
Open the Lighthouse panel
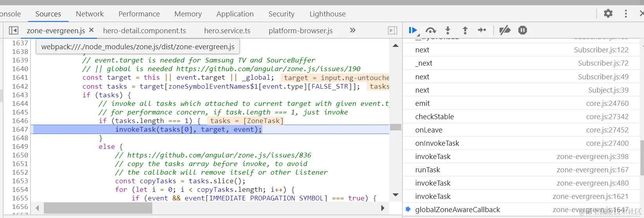pyautogui.click(x=327, y=14)
